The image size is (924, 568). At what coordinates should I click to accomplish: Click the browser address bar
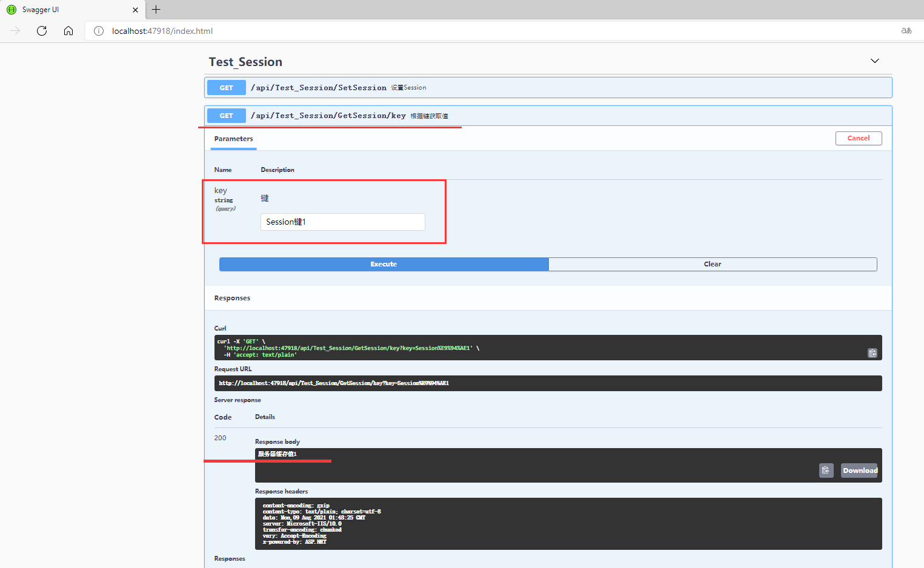(242, 31)
